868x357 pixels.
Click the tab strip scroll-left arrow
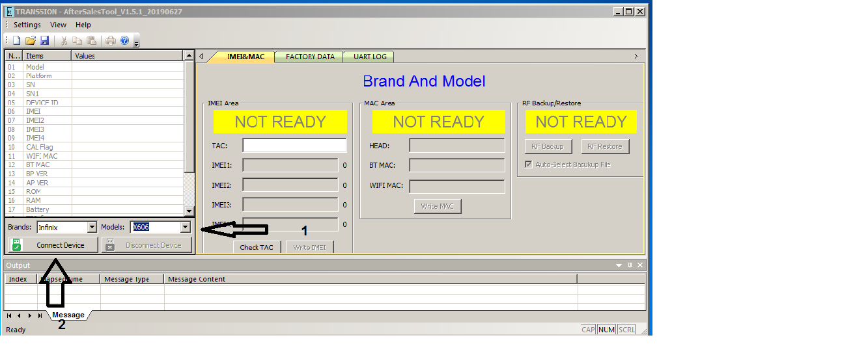click(201, 57)
